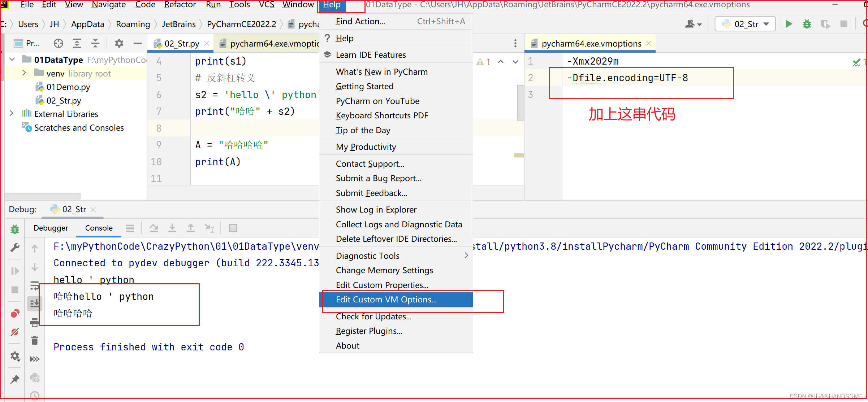
Task: Click the trash Clear All console icon
Action: pyautogui.click(x=35, y=340)
